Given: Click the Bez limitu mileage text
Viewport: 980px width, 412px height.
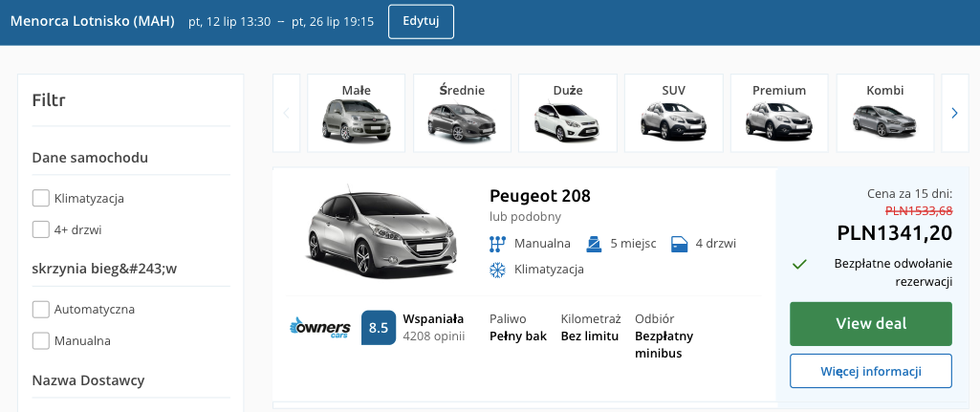Looking at the screenshot, I should point(589,336).
